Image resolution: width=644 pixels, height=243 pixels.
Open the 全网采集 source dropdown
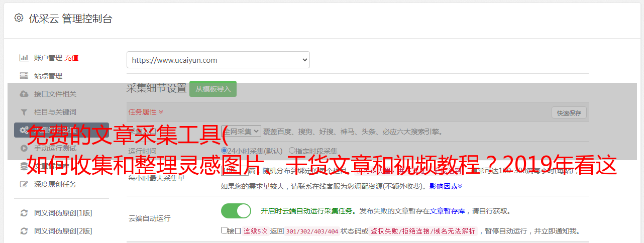click(x=241, y=132)
